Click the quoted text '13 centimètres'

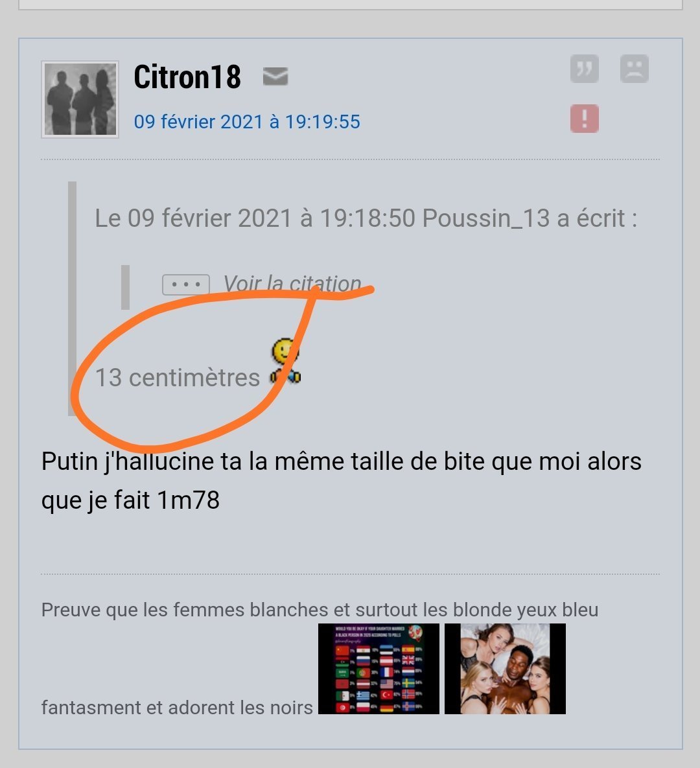tap(178, 378)
